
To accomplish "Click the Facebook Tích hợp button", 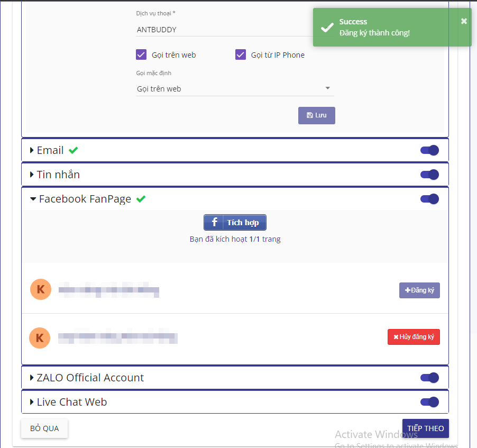I will (x=235, y=223).
